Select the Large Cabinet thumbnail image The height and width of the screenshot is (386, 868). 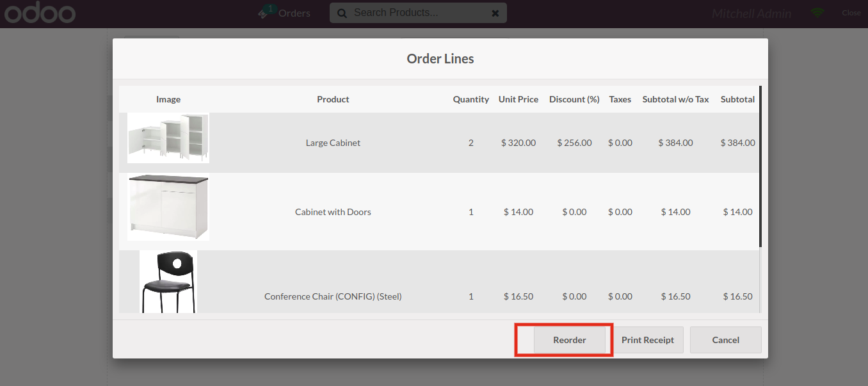point(168,138)
